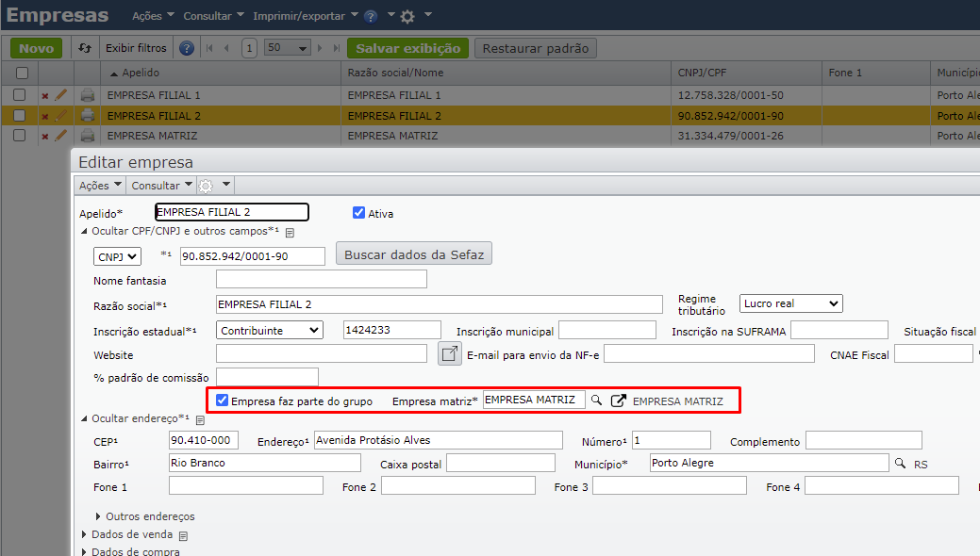
Task: Print EMPRESA FILIAL 1 record
Action: pyautogui.click(x=88, y=95)
